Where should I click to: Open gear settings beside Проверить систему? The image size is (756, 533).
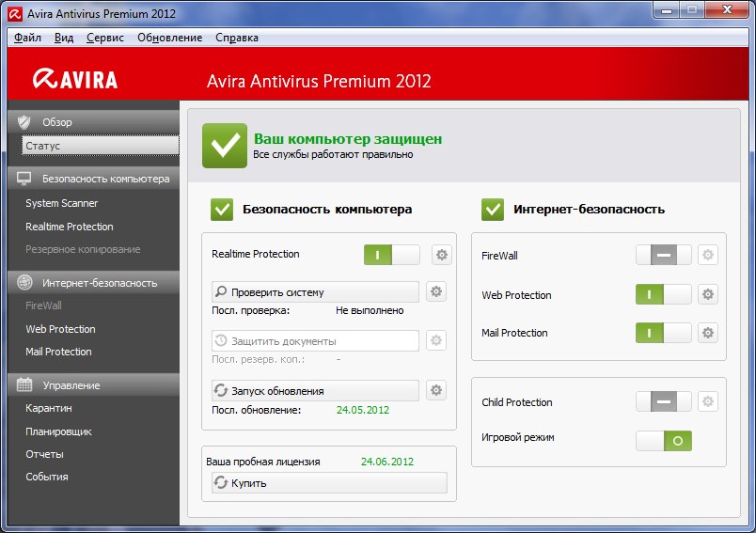(436, 291)
